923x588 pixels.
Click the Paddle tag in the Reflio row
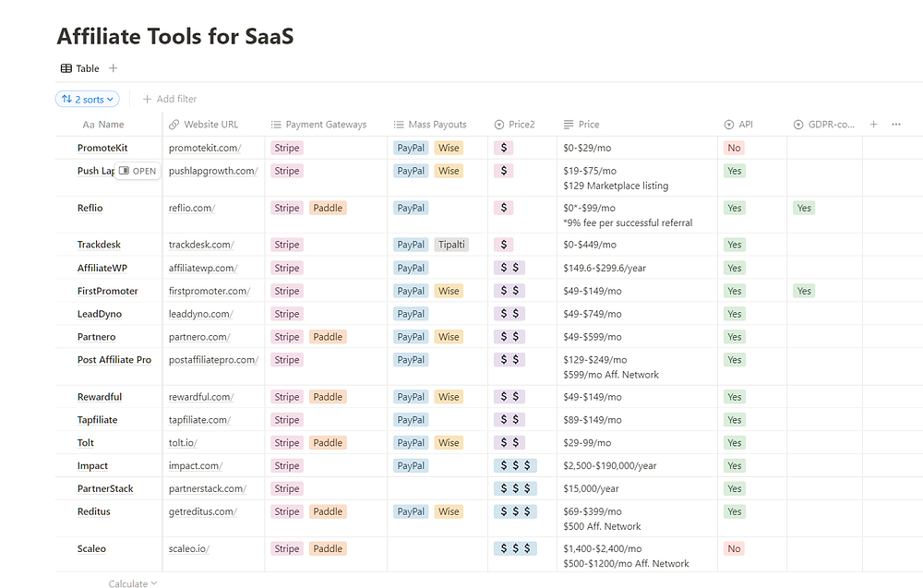pyautogui.click(x=328, y=208)
